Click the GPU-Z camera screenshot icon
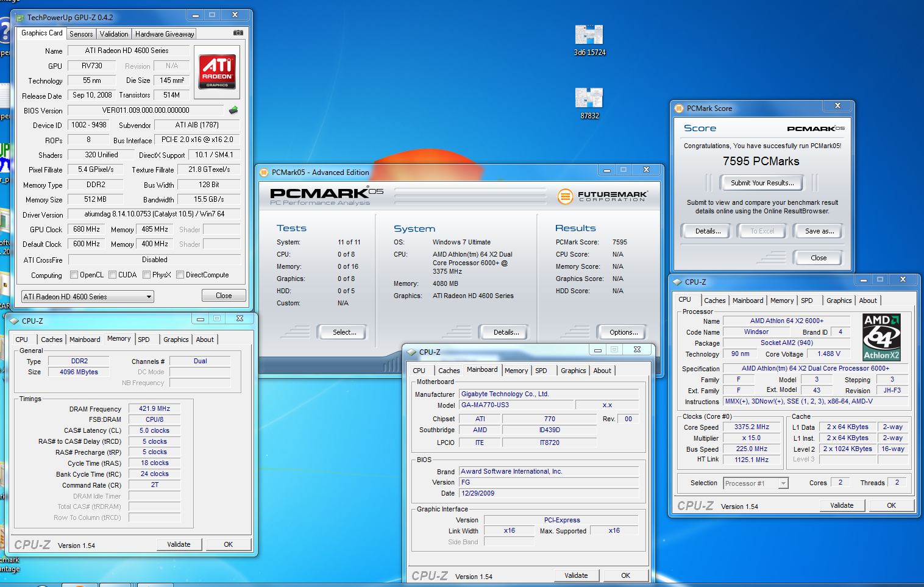The image size is (924, 587). pyautogui.click(x=238, y=33)
